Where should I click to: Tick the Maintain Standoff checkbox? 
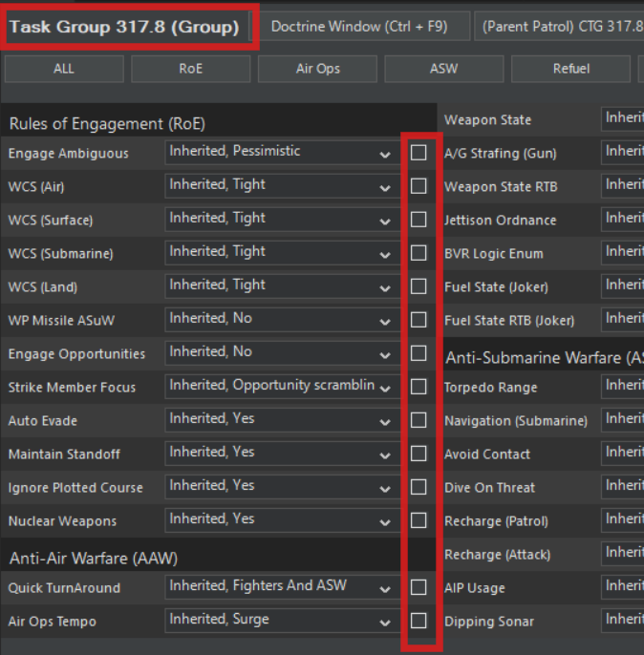[x=419, y=454]
